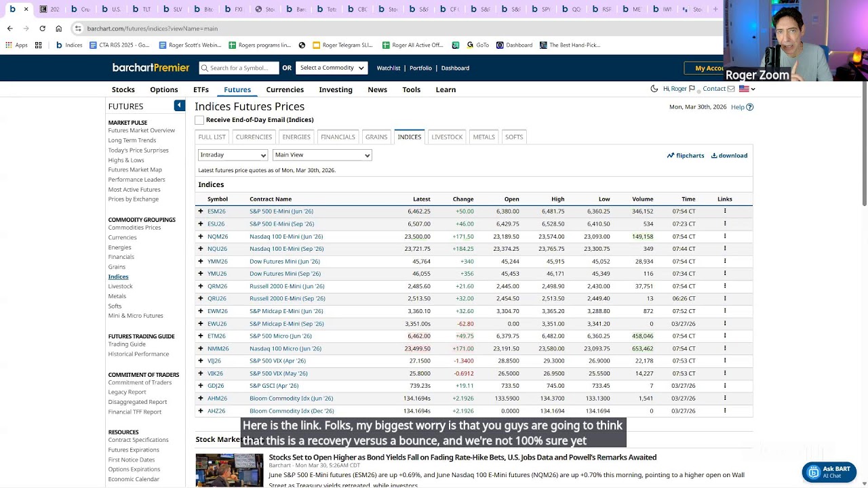Switch to the Energies tab
Image resolution: width=868 pixels, height=488 pixels.
[296, 137]
